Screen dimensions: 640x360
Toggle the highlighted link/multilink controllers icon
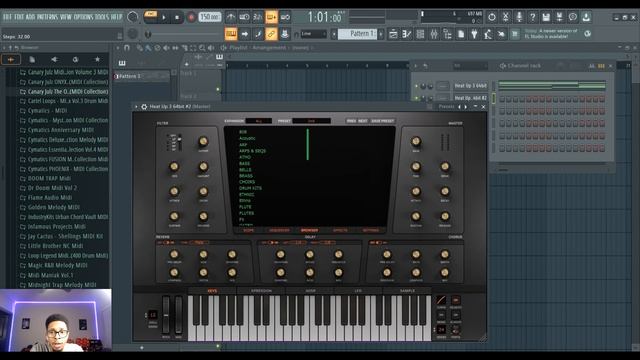[271, 34]
